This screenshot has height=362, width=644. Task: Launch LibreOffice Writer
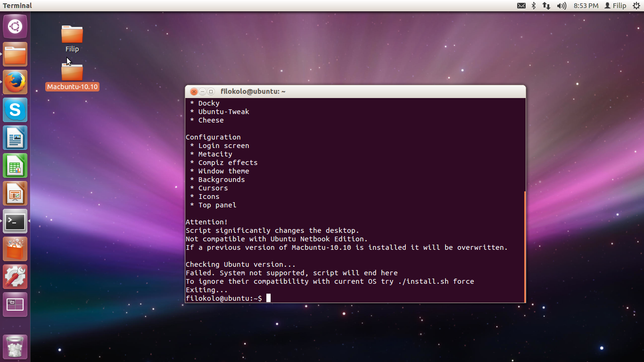coord(15,138)
